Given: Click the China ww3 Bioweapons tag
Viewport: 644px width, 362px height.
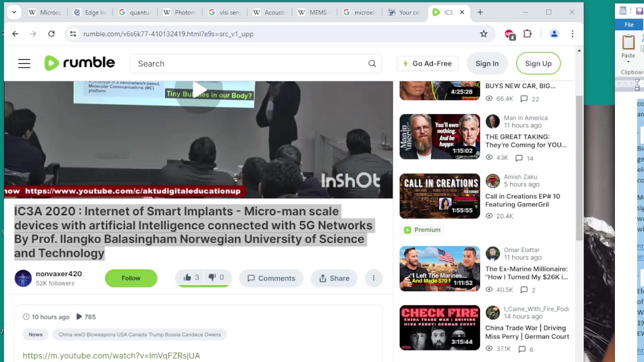Looking at the screenshot, I should tap(139, 334).
